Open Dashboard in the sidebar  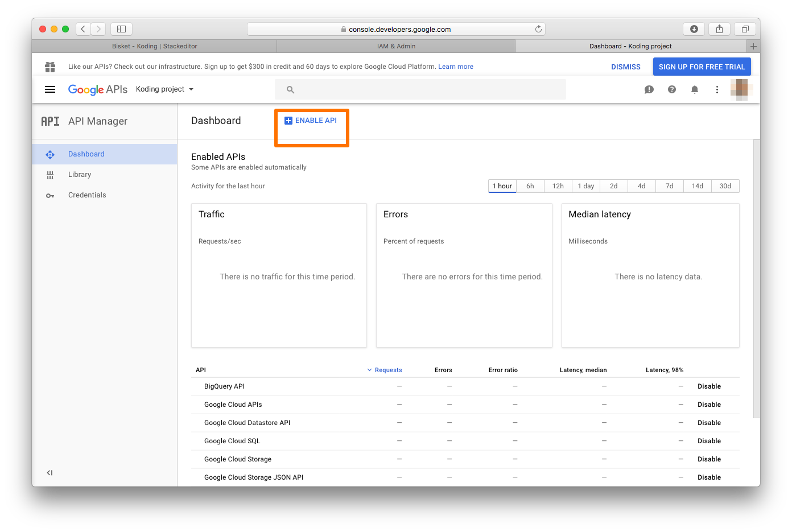pos(105,154)
